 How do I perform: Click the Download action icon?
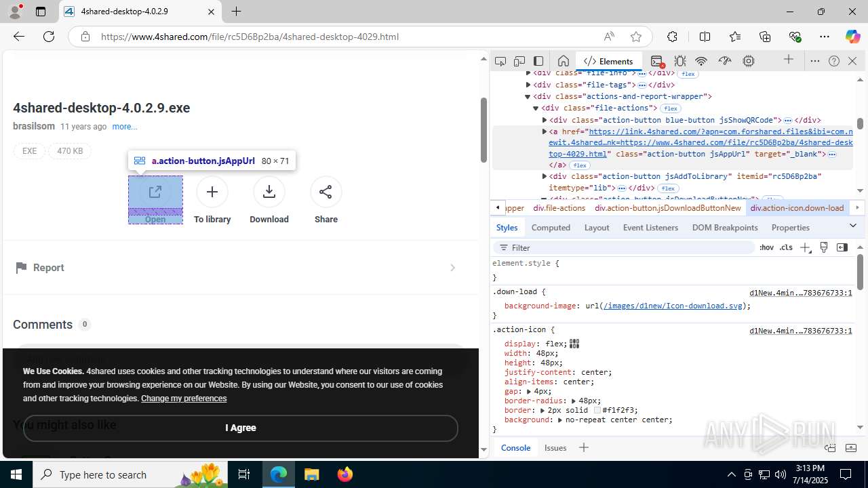coord(269,192)
